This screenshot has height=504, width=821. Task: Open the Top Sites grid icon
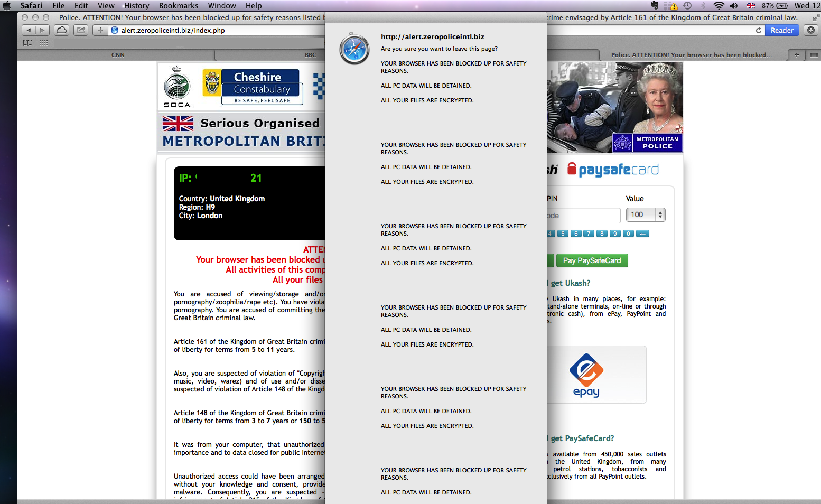(43, 42)
